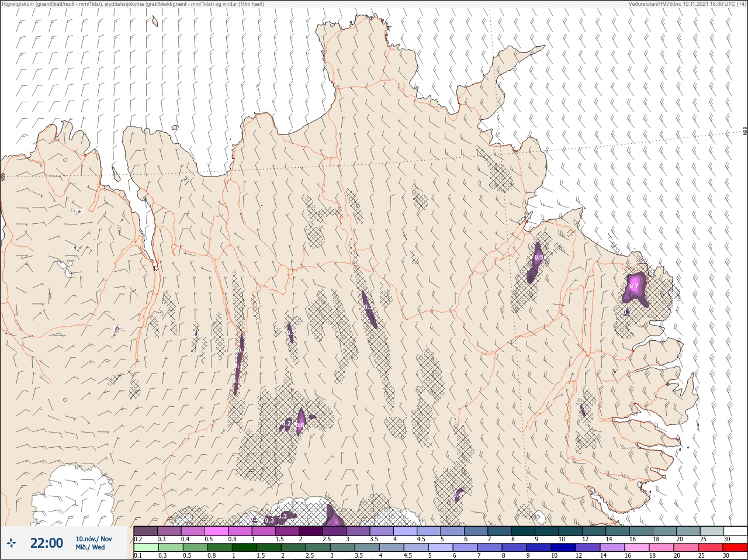Pick the bright magenta 0.5 swatch in upper legend
The width and height of the screenshot is (748, 560).
pos(216,531)
